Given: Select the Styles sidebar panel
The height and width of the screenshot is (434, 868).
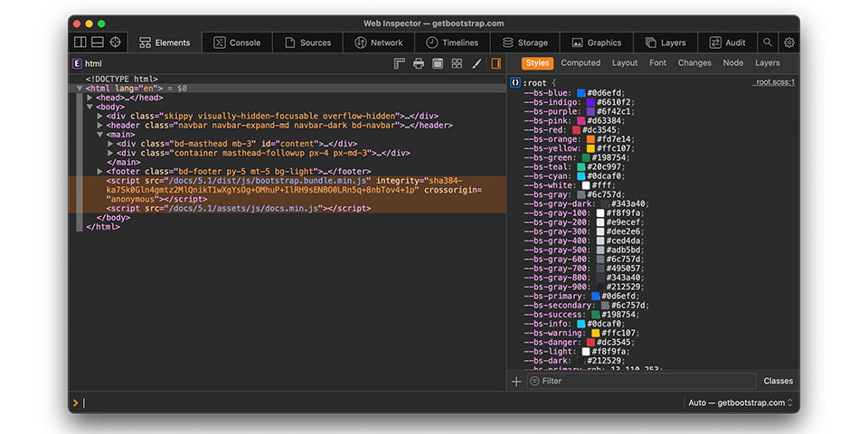Looking at the screenshot, I should tap(537, 63).
